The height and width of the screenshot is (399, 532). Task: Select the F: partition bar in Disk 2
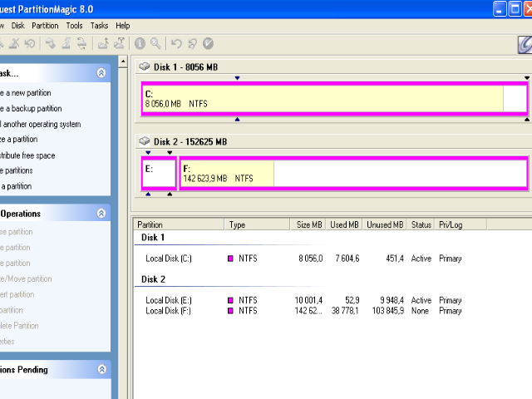(353, 174)
